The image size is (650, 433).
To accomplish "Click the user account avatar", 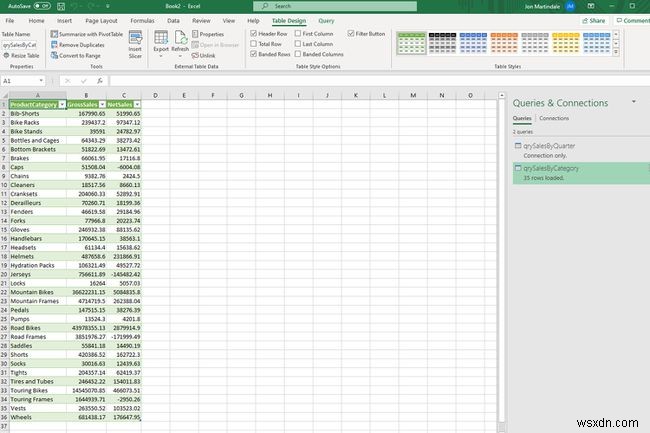I will click(x=570, y=6).
